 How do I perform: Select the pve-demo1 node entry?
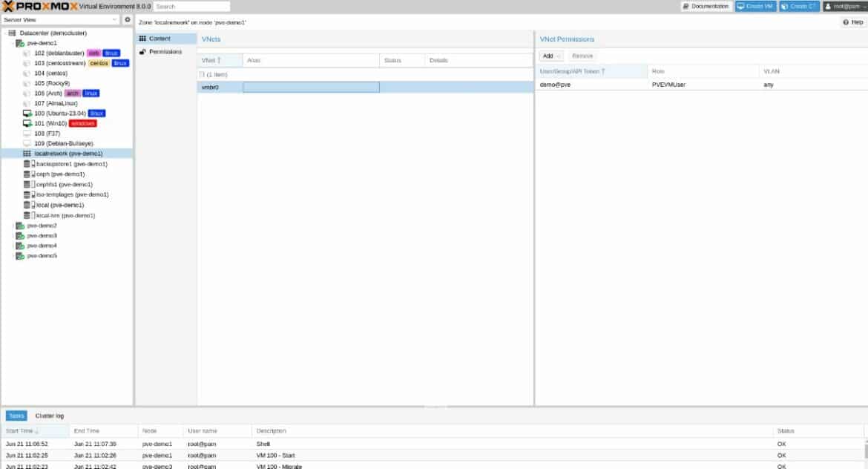(x=42, y=42)
